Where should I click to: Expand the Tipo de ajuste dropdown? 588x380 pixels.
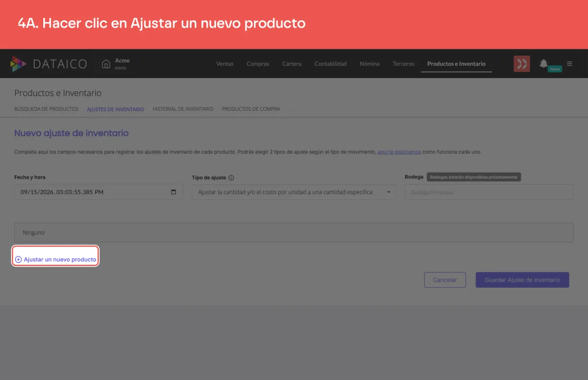[x=294, y=192]
